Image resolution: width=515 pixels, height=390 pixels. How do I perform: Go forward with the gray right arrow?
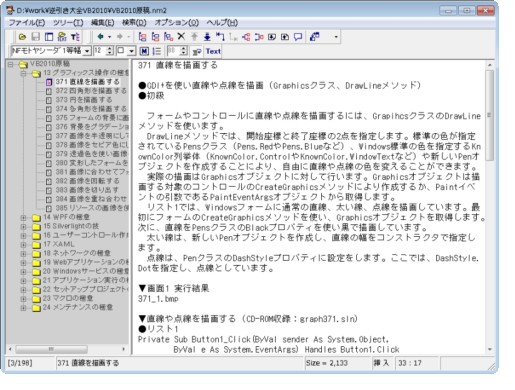click(x=120, y=37)
